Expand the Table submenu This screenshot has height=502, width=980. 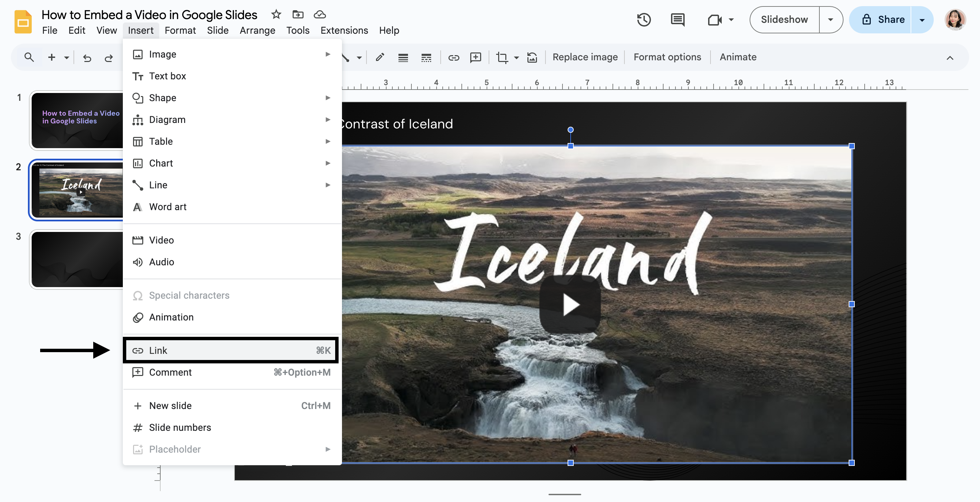232,141
